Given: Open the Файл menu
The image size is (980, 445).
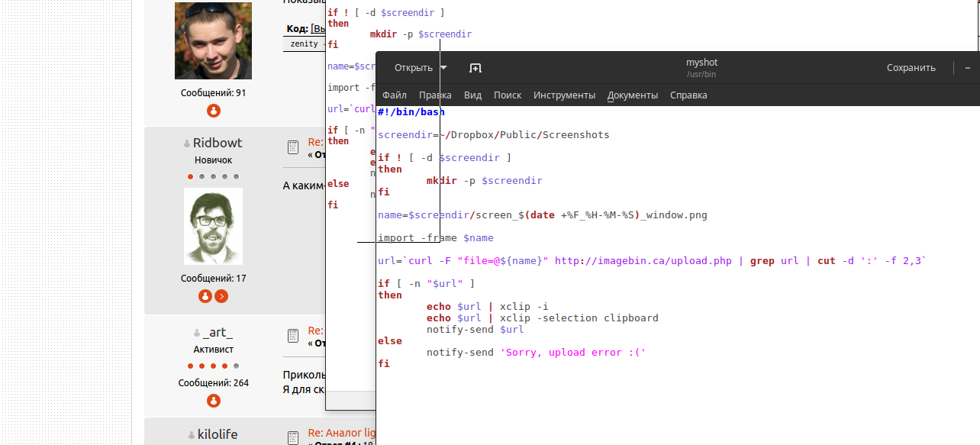Looking at the screenshot, I should [395, 95].
